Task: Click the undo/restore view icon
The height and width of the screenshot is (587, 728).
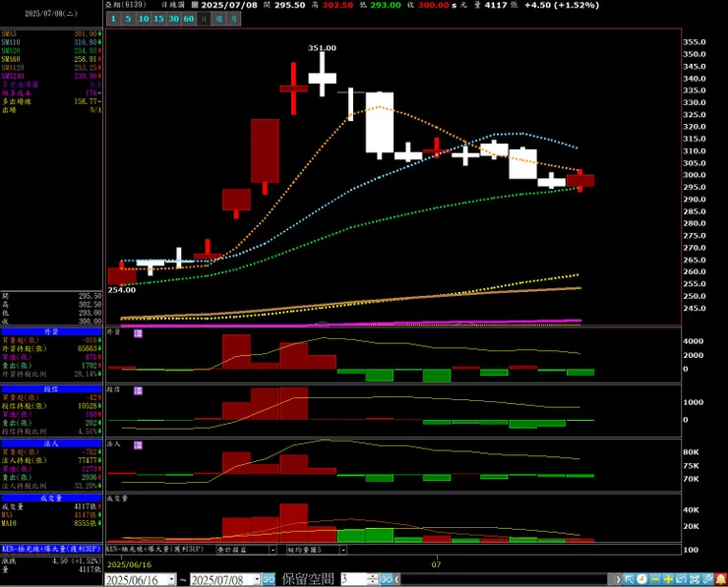Action: click(681, 579)
